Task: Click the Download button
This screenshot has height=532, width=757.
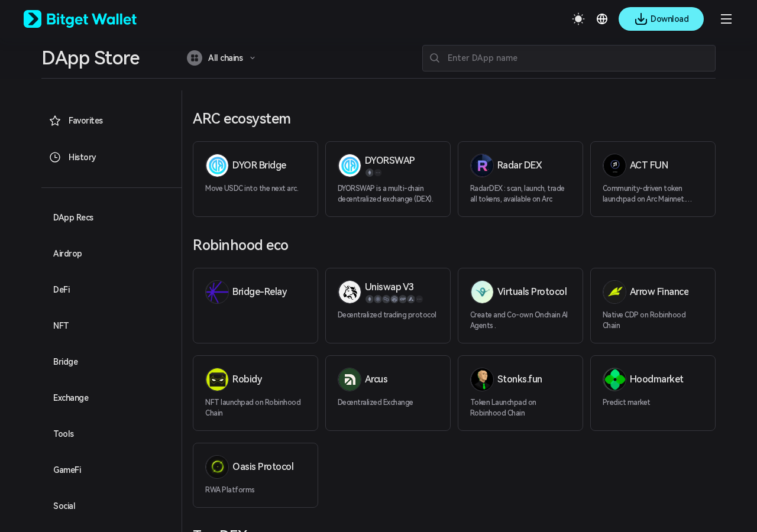Action: [x=661, y=19]
